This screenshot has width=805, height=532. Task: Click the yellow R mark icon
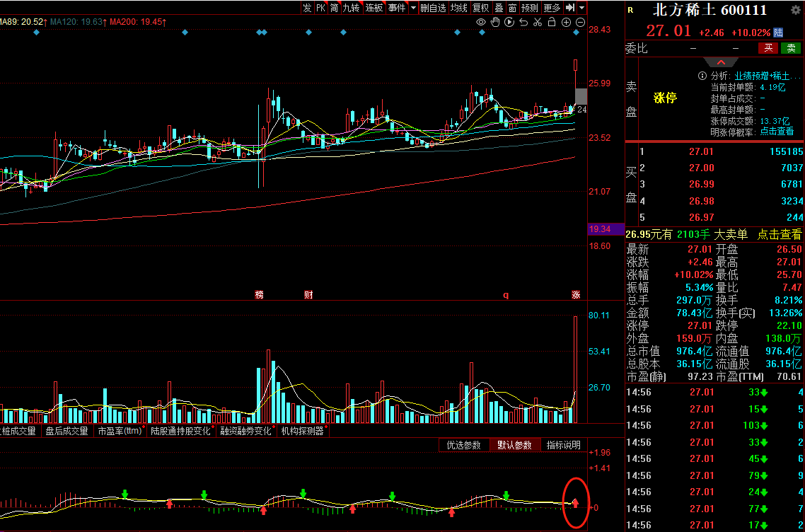coord(630,10)
